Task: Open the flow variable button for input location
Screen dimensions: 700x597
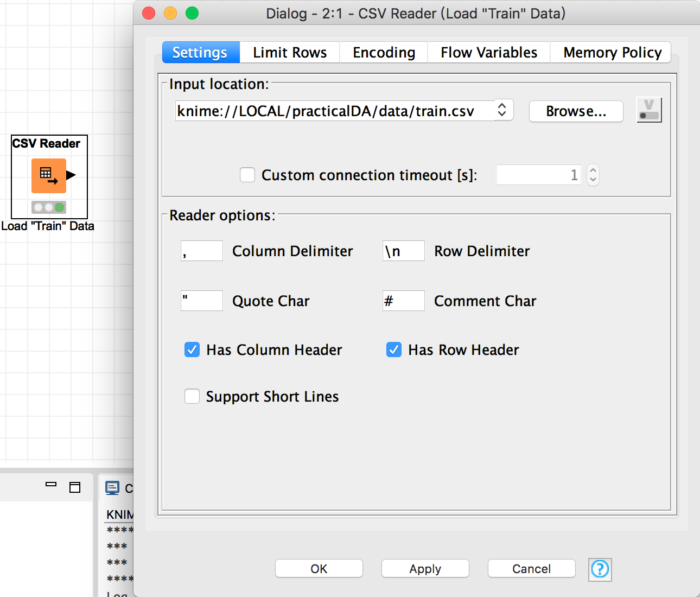Action: (x=649, y=110)
